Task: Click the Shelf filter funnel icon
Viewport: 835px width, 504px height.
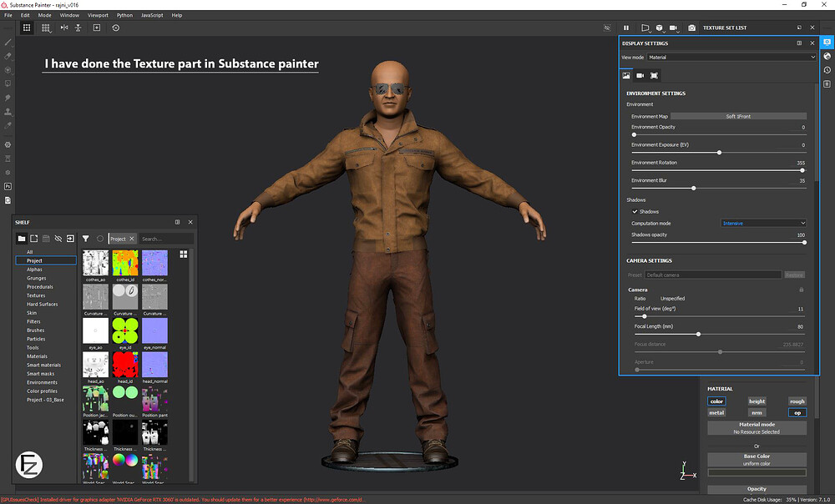Action: click(x=86, y=239)
